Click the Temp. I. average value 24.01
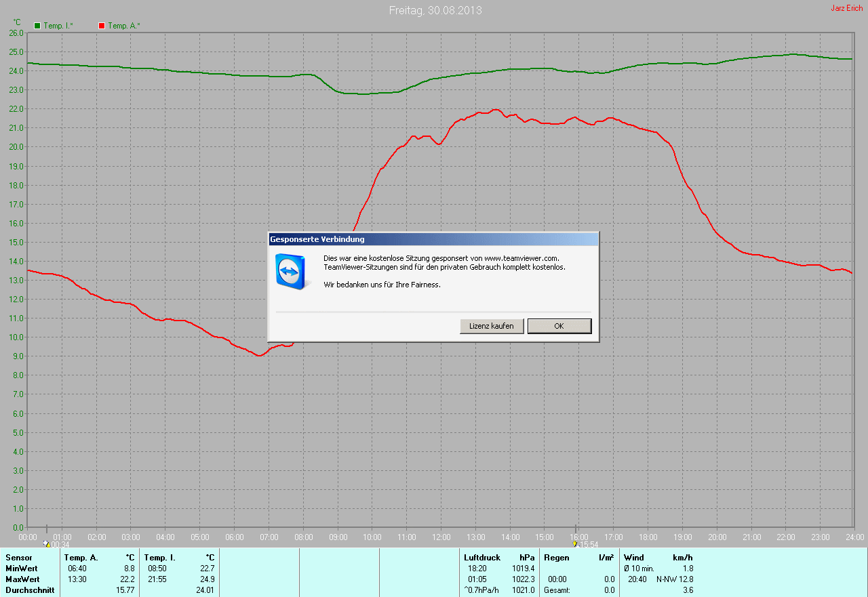The width and height of the screenshot is (868, 597). pyautogui.click(x=205, y=590)
